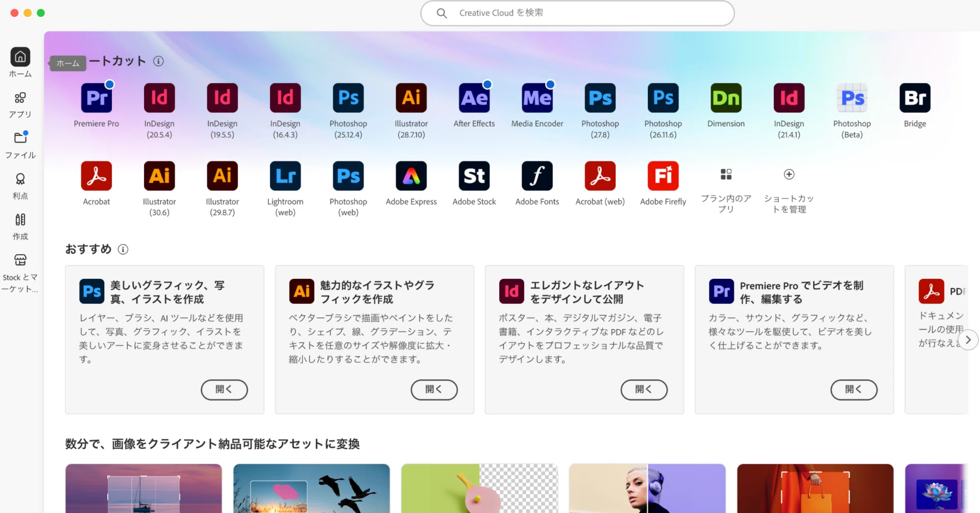Image resolution: width=980 pixels, height=513 pixels.
Task: Open ファイル in sidebar
Action: coord(20,145)
